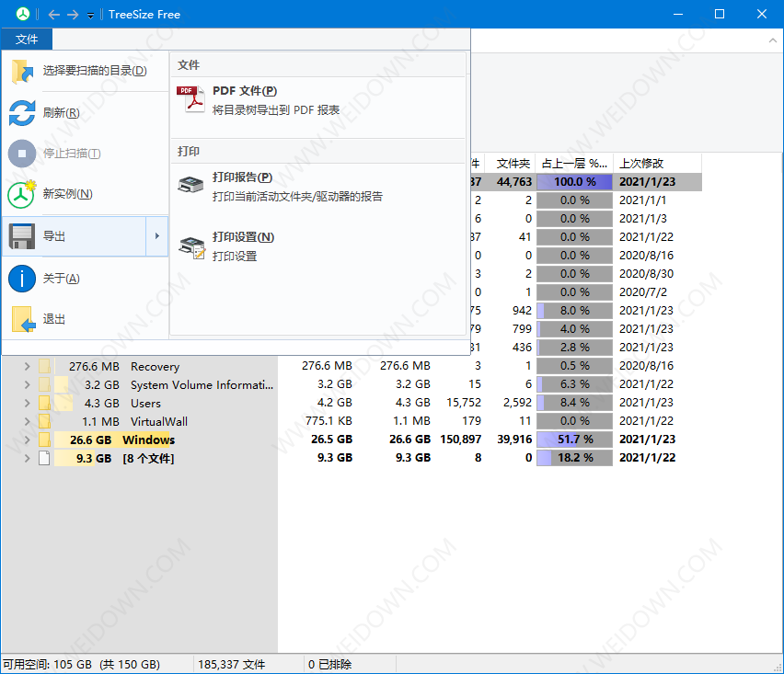This screenshot has height=674, width=784.
Task: Click the blue info about icon
Action: tap(22, 279)
